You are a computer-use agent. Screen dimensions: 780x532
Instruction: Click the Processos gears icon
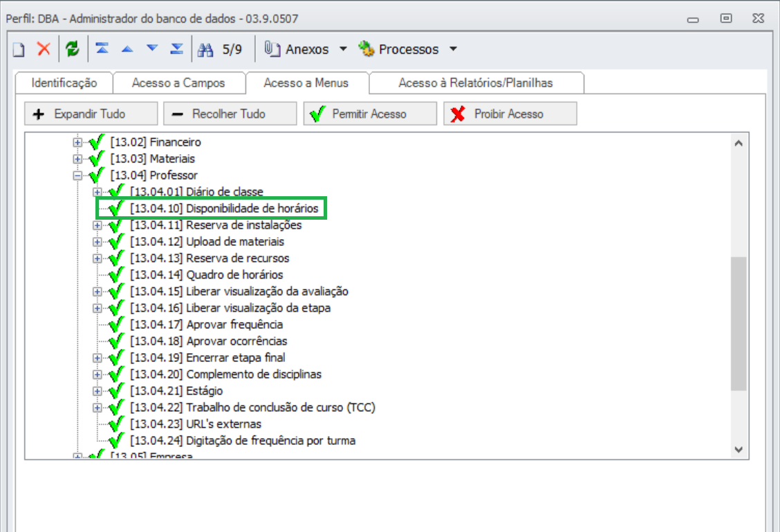(x=366, y=49)
